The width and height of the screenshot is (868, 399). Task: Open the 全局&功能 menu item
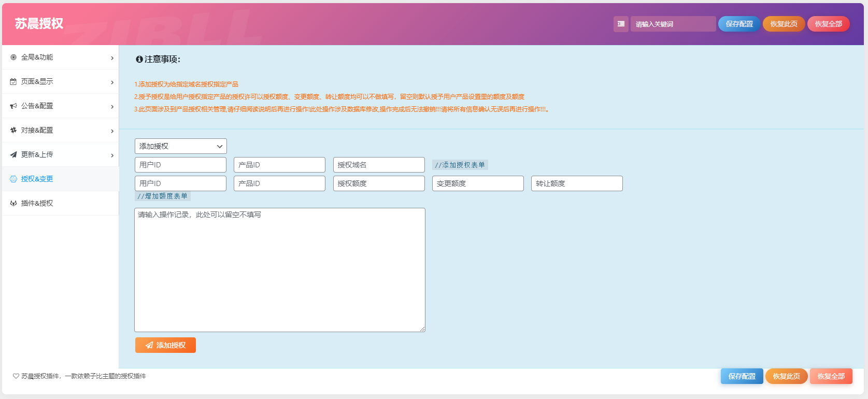click(60, 57)
